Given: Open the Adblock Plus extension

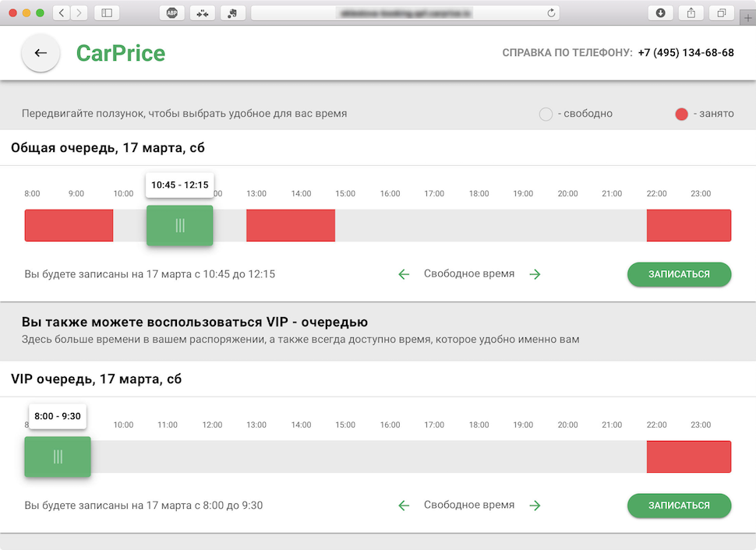Looking at the screenshot, I should click(x=171, y=12).
